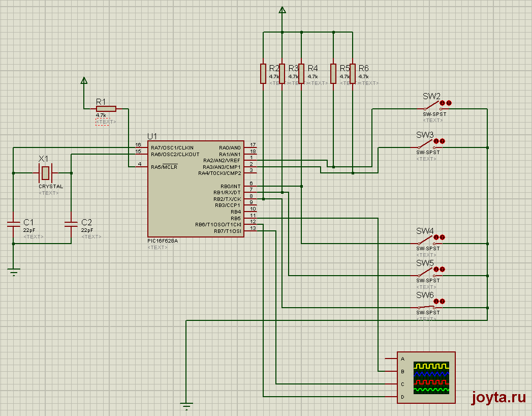The width and height of the screenshot is (532, 416).
Task: Select the X1 crystal component
Action: coord(46,173)
